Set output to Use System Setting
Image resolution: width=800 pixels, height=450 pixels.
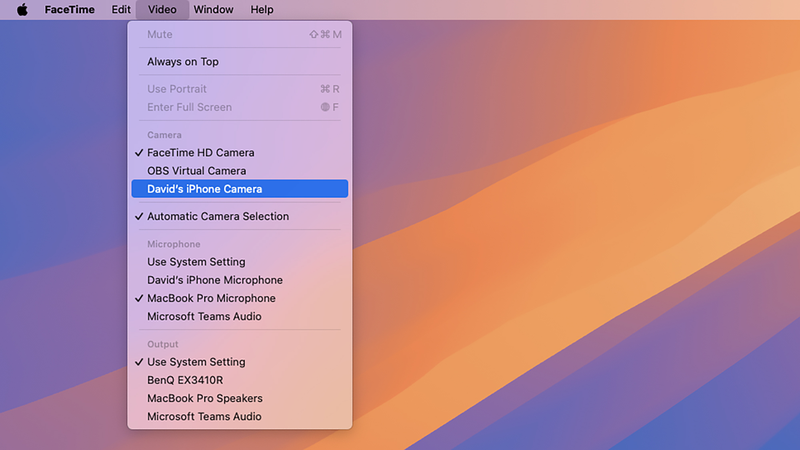pos(196,362)
